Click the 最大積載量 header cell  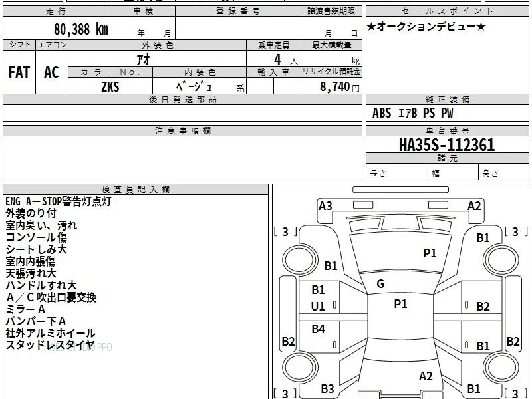(x=331, y=45)
